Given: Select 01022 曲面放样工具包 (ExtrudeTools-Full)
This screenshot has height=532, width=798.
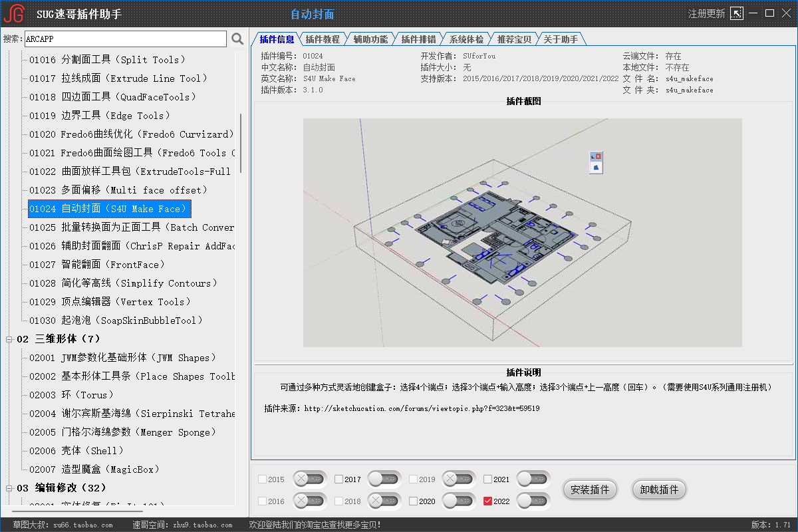Looking at the screenshot, I should pyautogui.click(x=132, y=172).
